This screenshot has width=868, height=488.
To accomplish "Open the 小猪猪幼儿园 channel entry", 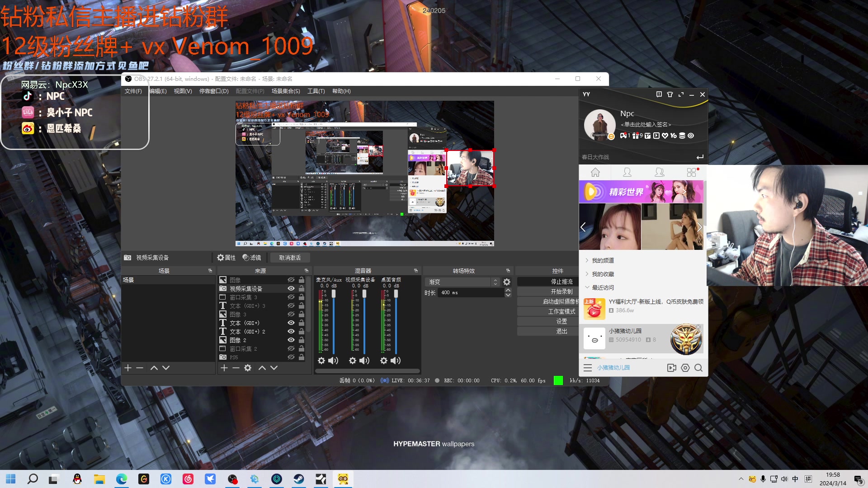I will point(642,339).
